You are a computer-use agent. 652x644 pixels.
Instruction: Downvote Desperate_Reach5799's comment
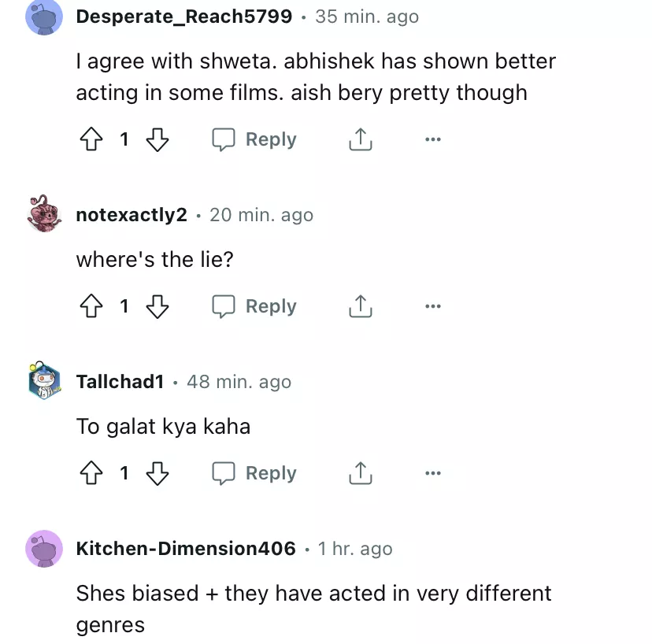pyautogui.click(x=157, y=139)
